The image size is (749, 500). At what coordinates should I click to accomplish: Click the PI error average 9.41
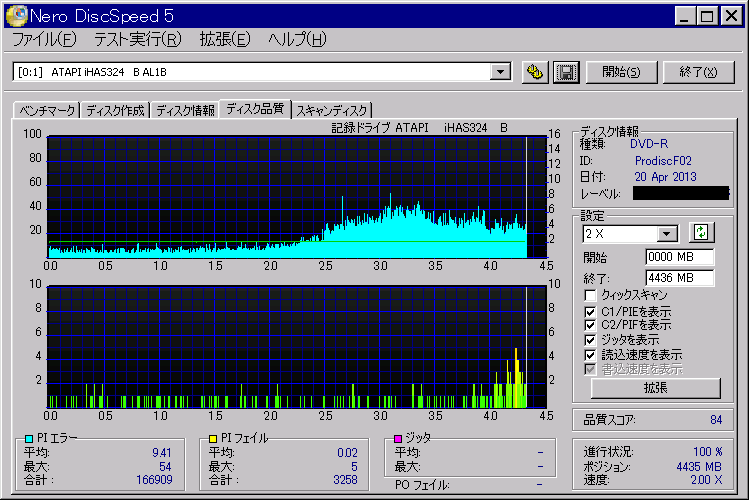click(x=161, y=452)
